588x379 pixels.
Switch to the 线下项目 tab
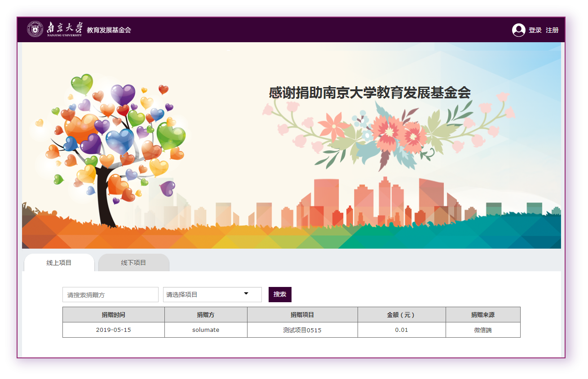click(x=133, y=263)
